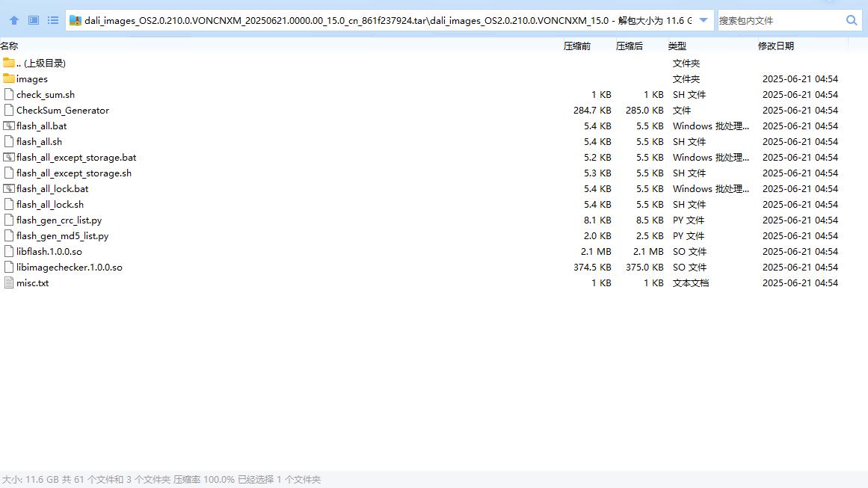Go up one directory with the arrow icon
Image resolution: width=868 pixels, height=488 pixels.
pos(14,20)
